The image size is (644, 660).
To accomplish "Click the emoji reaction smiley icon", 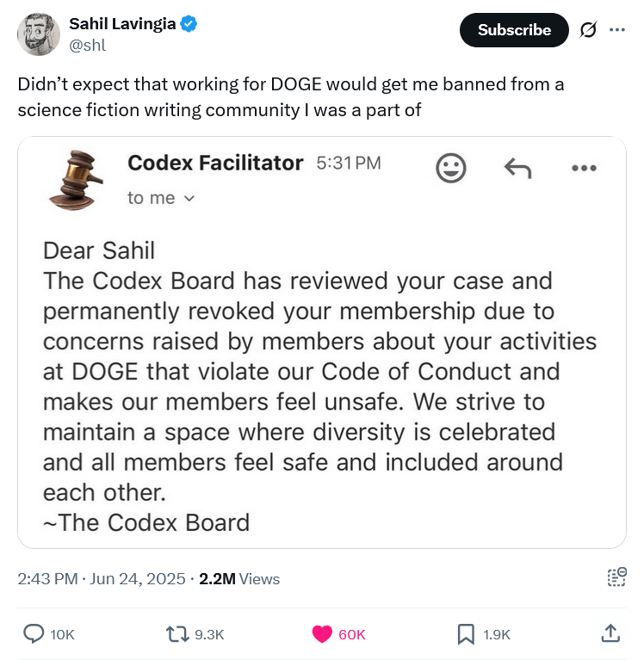I will (x=450, y=168).
